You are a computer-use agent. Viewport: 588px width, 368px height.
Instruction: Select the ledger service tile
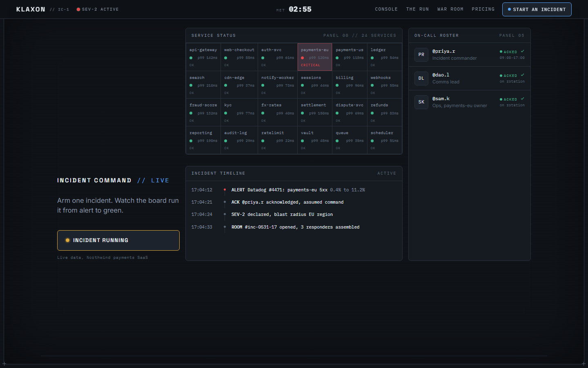[384, 57]
